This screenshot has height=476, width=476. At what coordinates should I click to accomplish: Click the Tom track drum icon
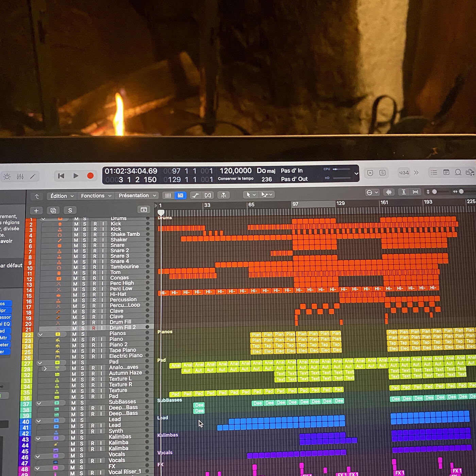(59, 273)
